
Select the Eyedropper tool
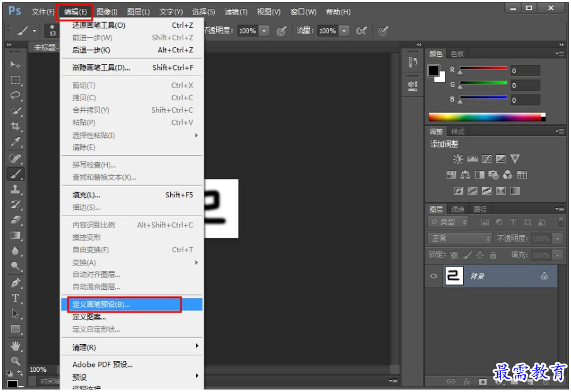(15, 141)
